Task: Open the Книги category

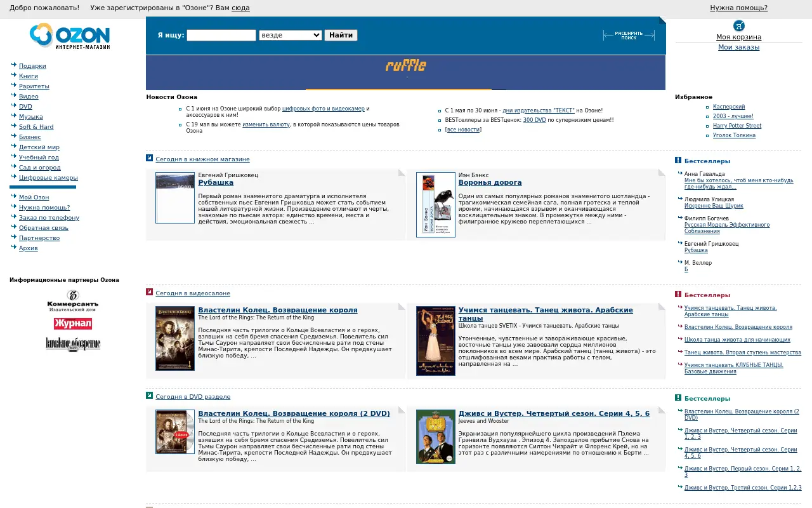Action: (x=29, y=76)
